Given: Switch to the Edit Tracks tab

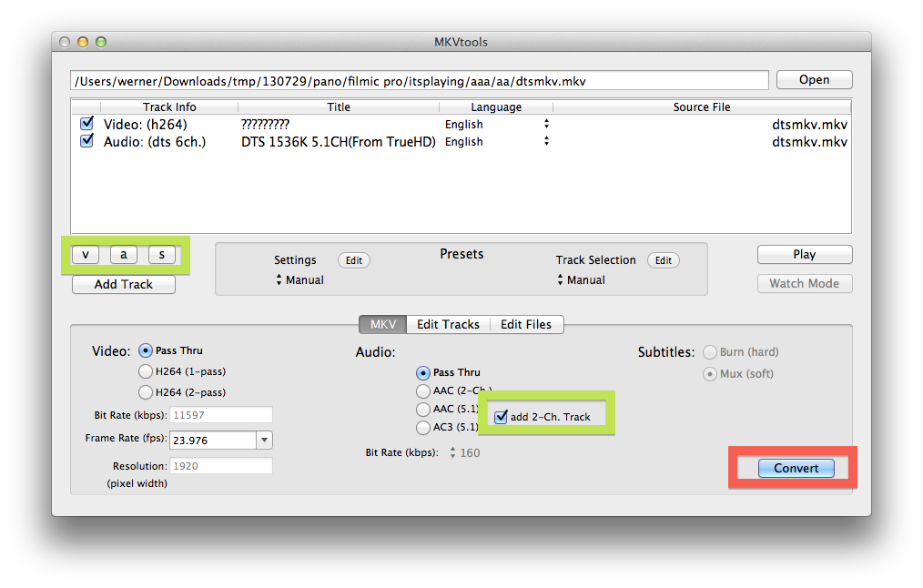Looking at the screenshot, I should (x=448, y=324).
